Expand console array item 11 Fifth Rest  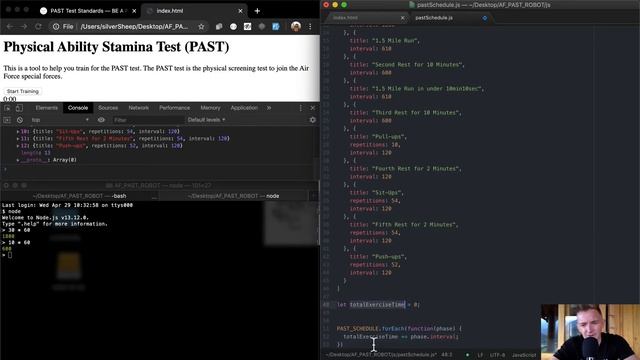click(x=18, y=139)
